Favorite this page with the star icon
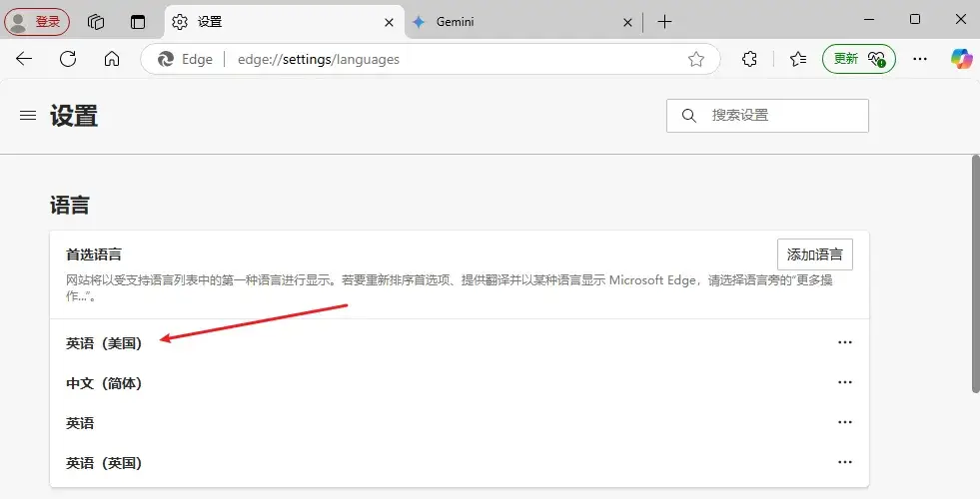This screenshot has width=980, height=499. point(696,59)
